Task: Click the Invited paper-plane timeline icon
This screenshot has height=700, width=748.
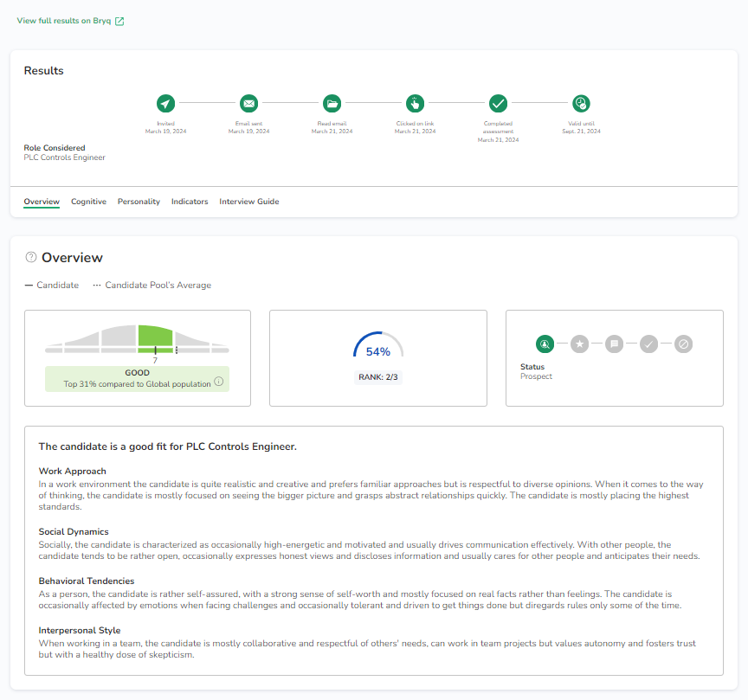Action: [x=165, y=104]
